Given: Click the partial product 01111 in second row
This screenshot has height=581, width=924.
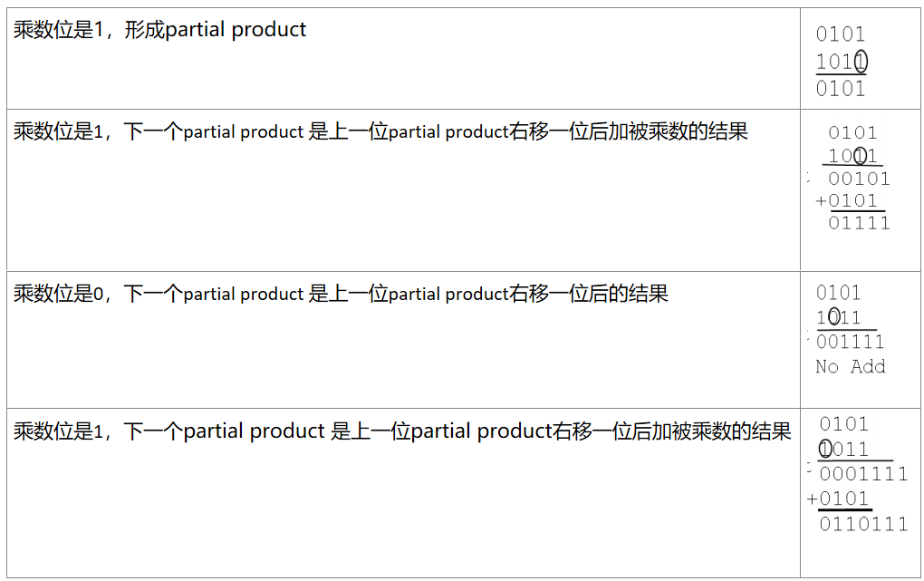Looking at the screenshot, I should click(859, 223).
